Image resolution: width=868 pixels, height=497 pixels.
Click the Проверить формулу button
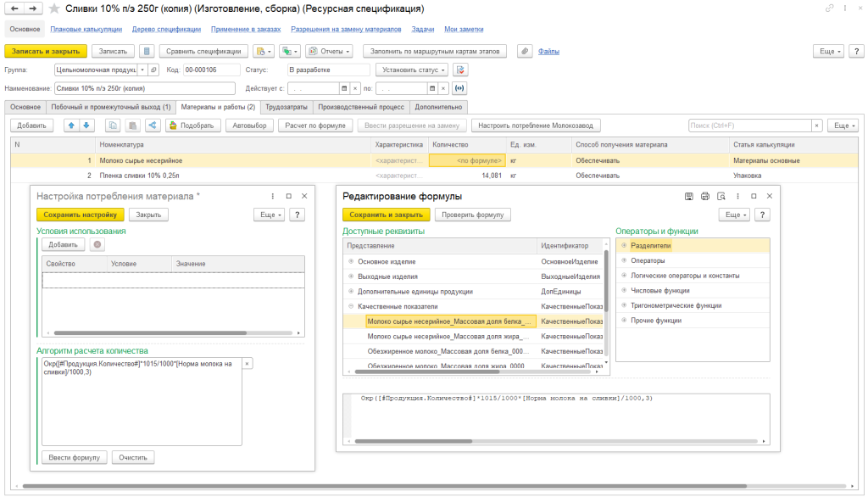click(474, 215)
